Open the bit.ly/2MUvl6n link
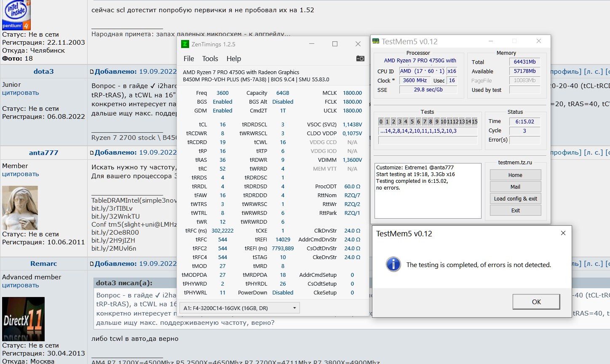This screenshot has width=610, height=364. [x=114, y=248]
